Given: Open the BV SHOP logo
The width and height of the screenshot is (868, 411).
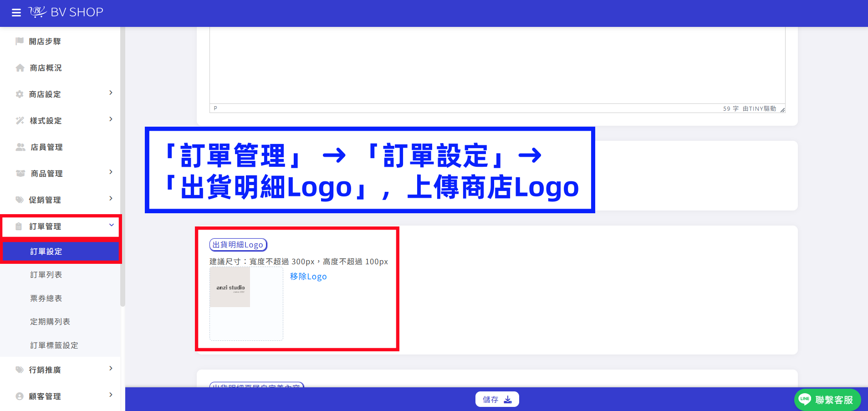Looking at the screenshot, I should [x=66, y=12].
